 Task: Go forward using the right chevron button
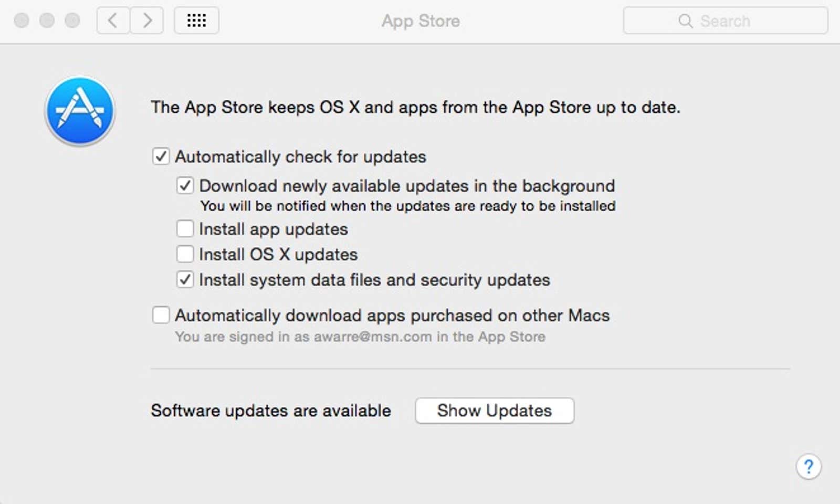[147, 20]
